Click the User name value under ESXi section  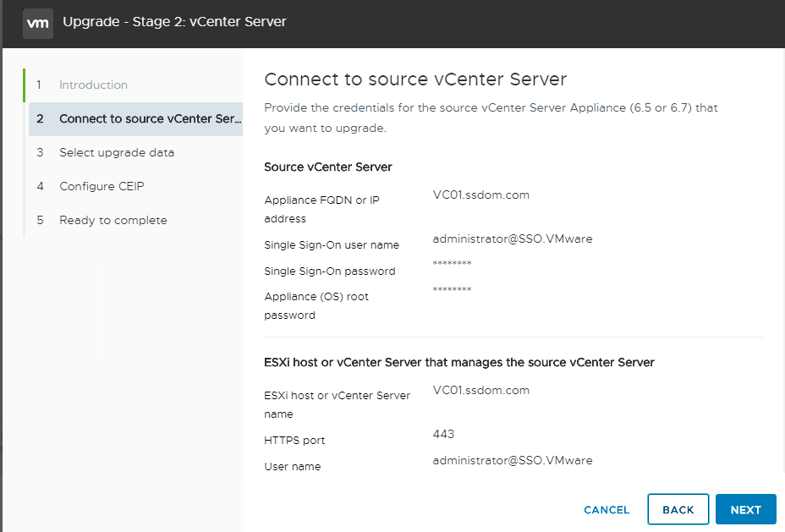pyautogui.click(x=512, y=460)
